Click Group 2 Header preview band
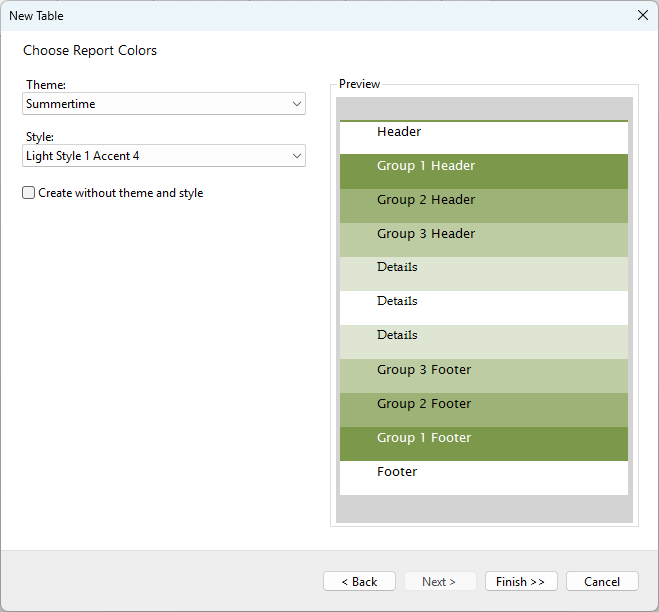This screenshot has height=612, width=659. (484, 206)
